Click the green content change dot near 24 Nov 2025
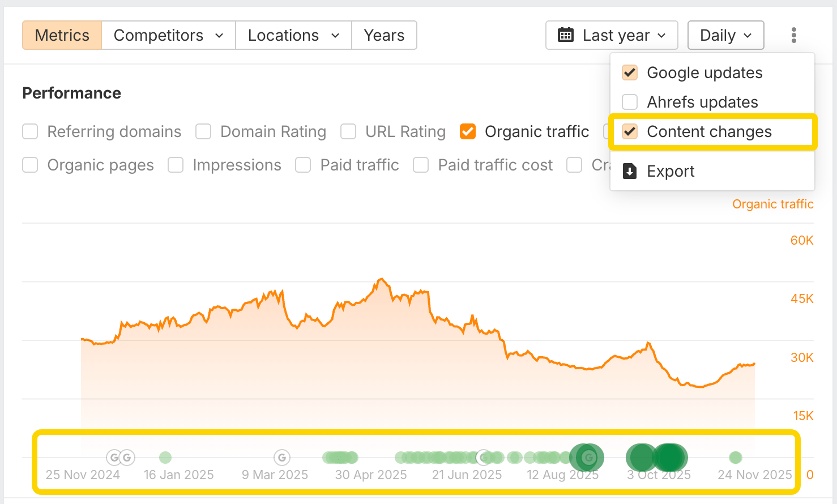837x504 pixels. point(736,457)
